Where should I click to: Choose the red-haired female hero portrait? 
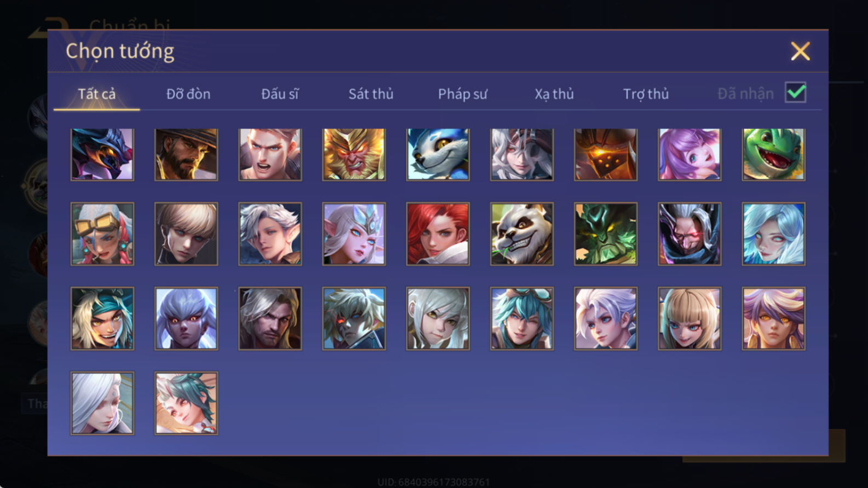point(438,234)
